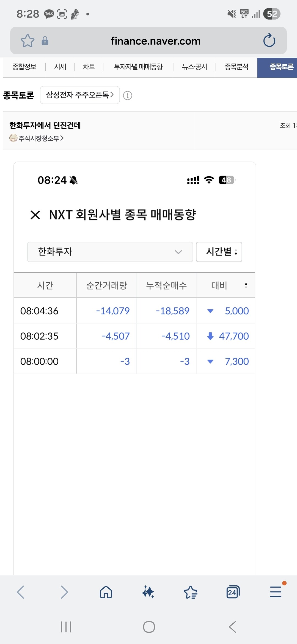The height and width of the screenshot is (644, 297).
Task: Select the 뉴스·공시 tab
Action: tap(194, 67)
